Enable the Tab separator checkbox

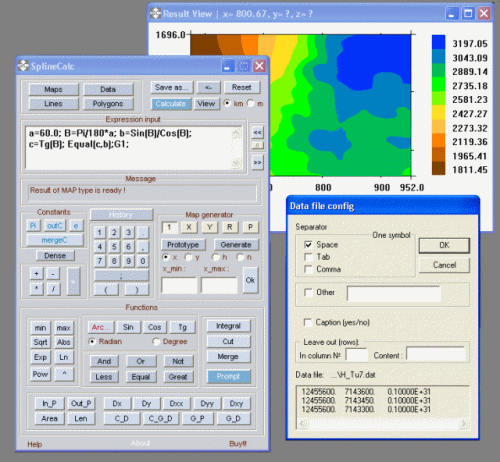pyautogui.click(x=309, y=257)
